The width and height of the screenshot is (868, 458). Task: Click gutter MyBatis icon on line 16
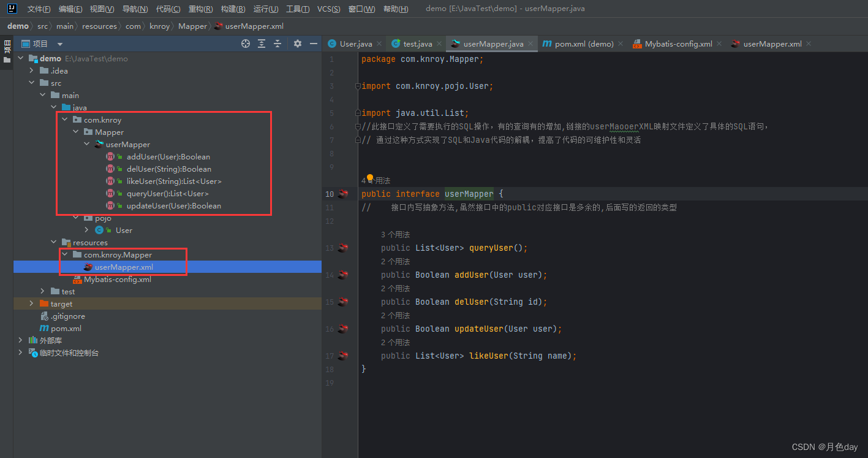tap(343, 329)
